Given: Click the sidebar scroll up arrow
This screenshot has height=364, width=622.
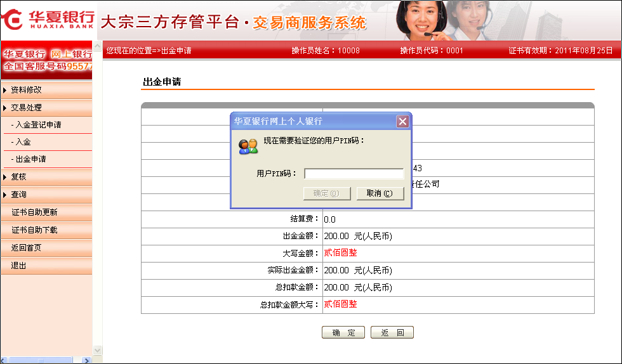Looking at the screenshot, I should click(x=97, y=46).
